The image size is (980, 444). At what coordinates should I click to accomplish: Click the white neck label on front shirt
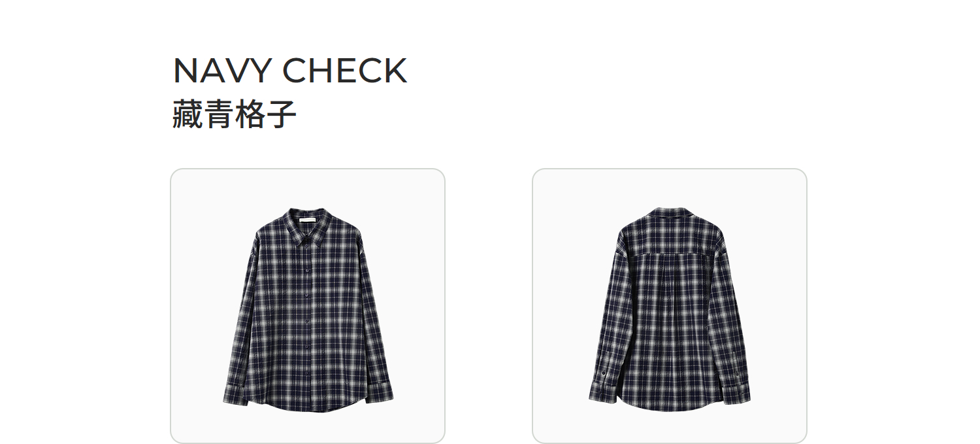pyautogui.click(x=308, y=220)
